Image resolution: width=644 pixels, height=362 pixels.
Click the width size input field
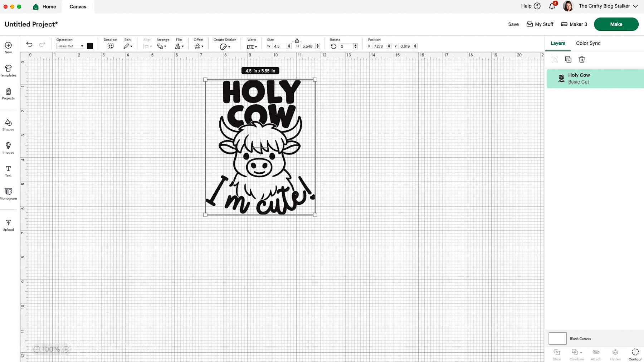pos(280,46)
